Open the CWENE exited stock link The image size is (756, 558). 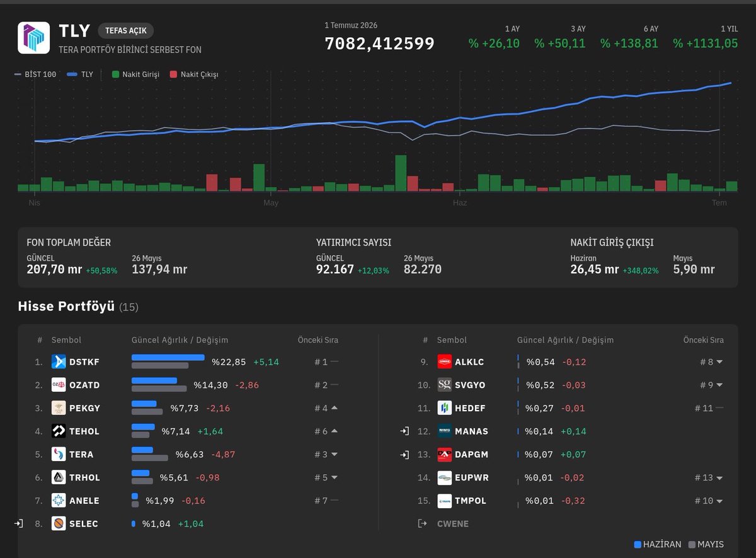click(x=453, y=523)
